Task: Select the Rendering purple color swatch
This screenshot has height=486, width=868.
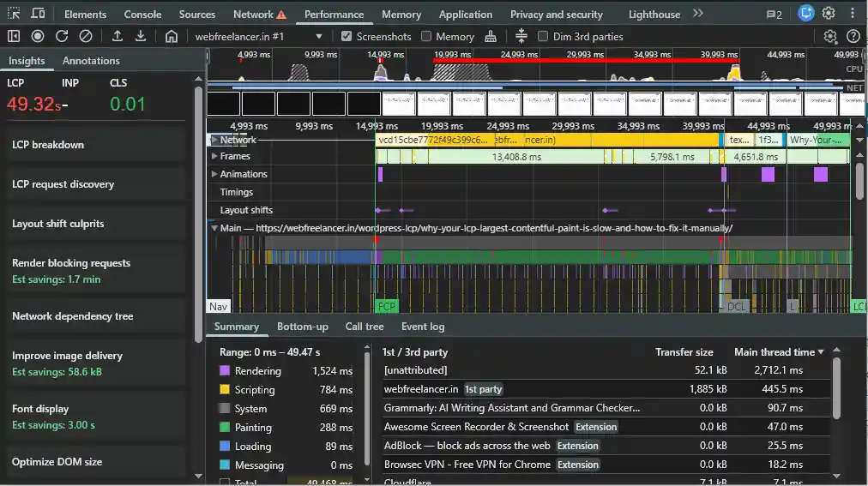Action: pos(225,371)
